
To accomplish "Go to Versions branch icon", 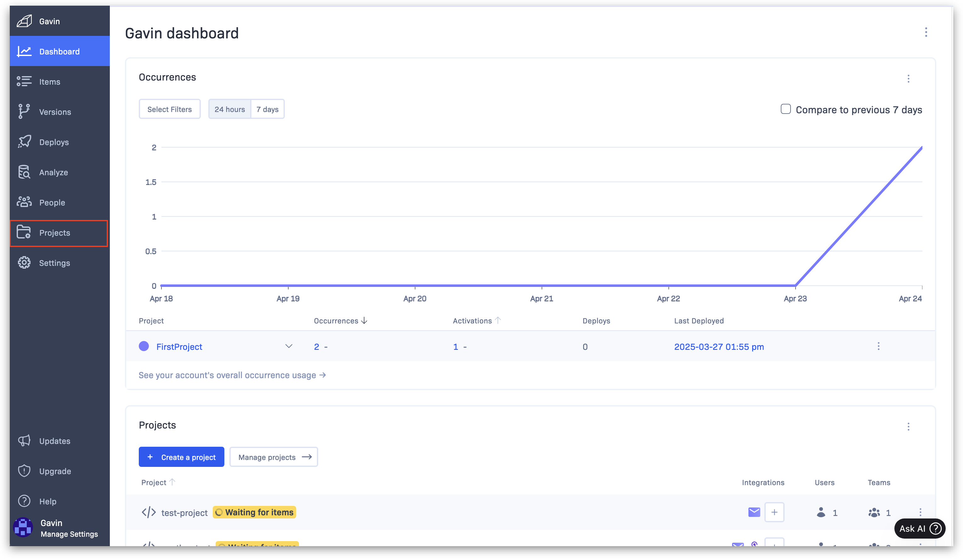I will click(24, 112).
